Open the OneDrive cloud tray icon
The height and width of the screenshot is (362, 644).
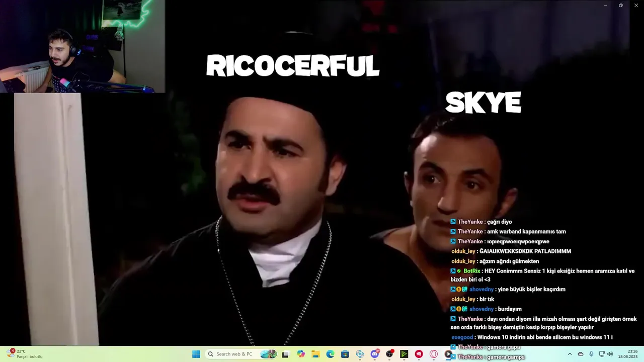(581, 354)
